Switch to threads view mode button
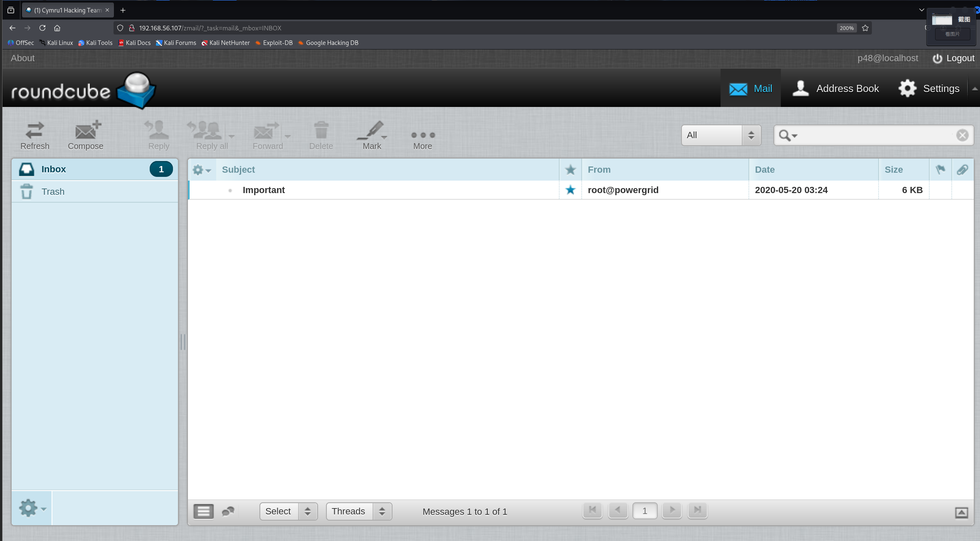The width and height of the screenshot is (980, 541). 228,511
